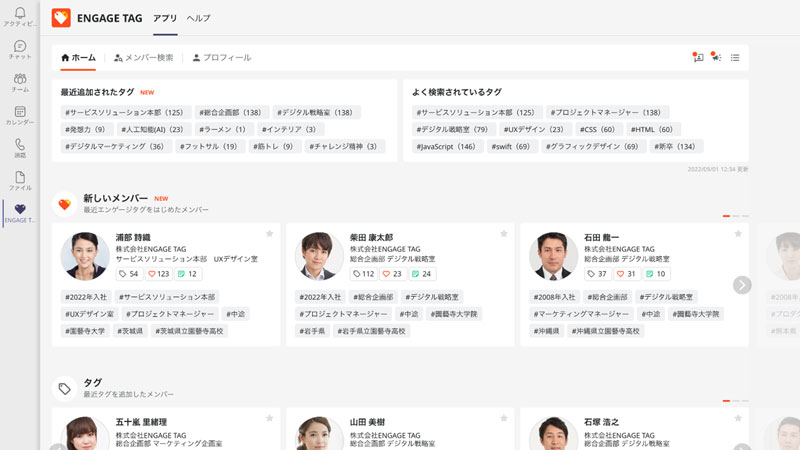The height and width of the screenshot is (450, 800).
Task: Click #マーケティングマネージャー tag on 石田 龍一's card
Action: pos(581,314)
